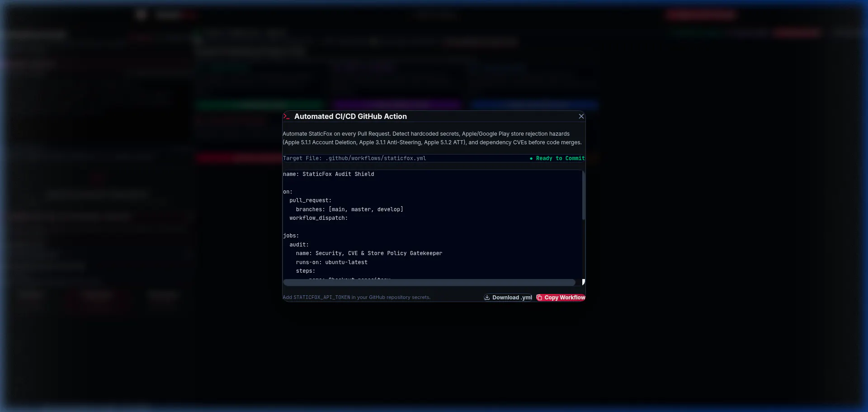Screen dimensions: 868x412
Task: Click the 'Automated CI/CD GitHub Action' dialog title
Action: pyautogui.click(x=350, y=116)
